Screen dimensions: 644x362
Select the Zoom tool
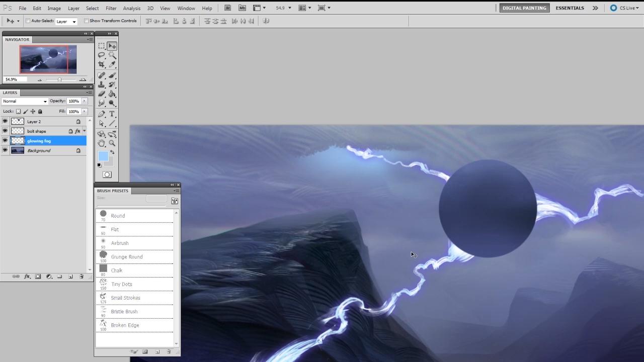point(112,143)
